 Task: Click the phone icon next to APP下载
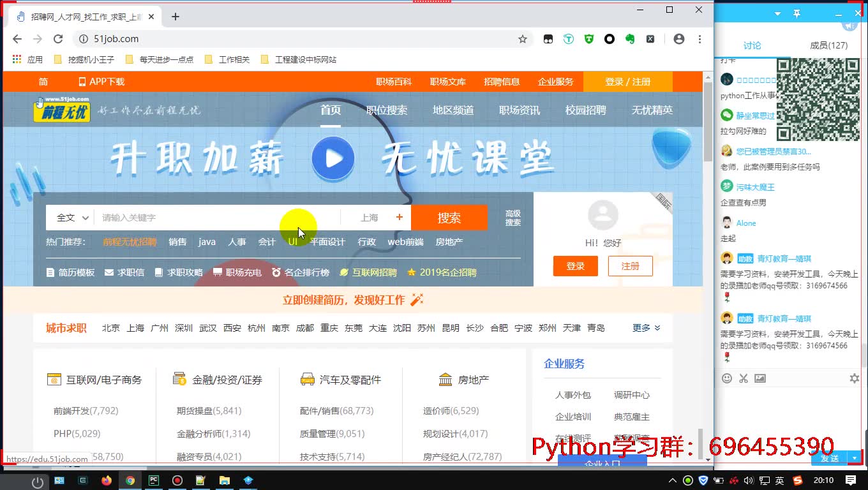point(82,82)
